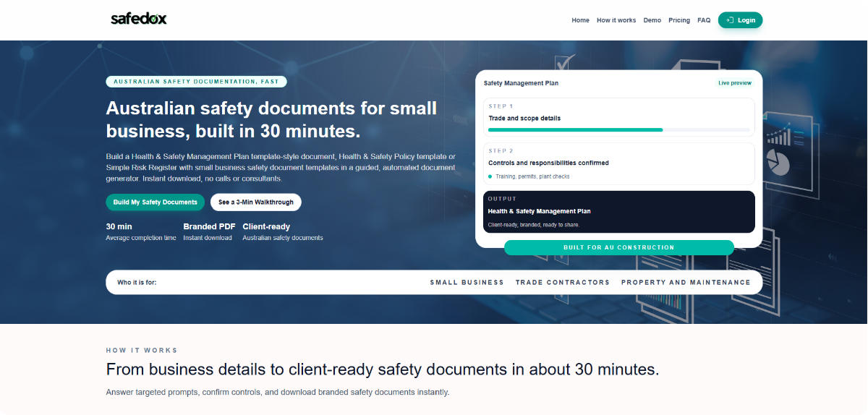Select the Trade Contractors audience label
The image size is (868, 415).
click(562, 283)
